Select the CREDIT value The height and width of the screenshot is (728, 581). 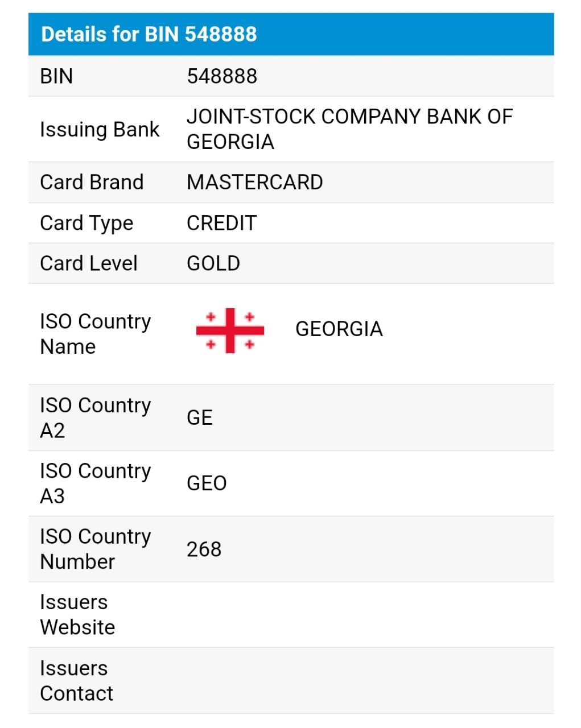tap(221, 223)
